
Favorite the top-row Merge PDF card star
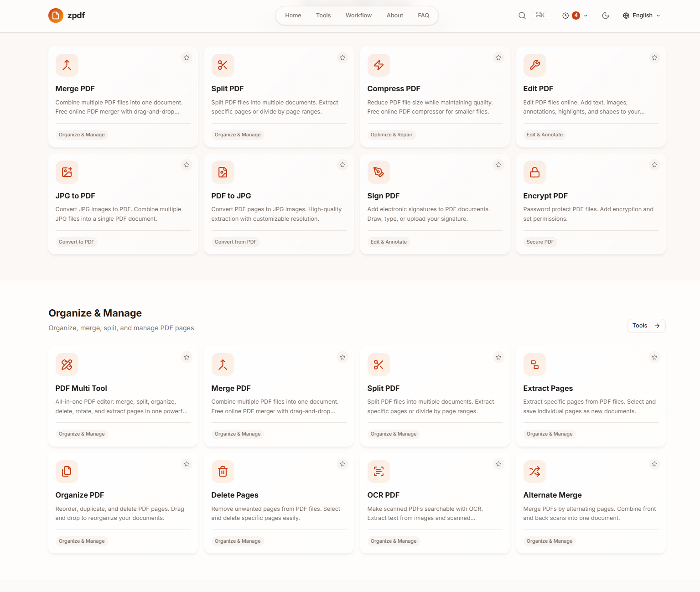(187, 57)
